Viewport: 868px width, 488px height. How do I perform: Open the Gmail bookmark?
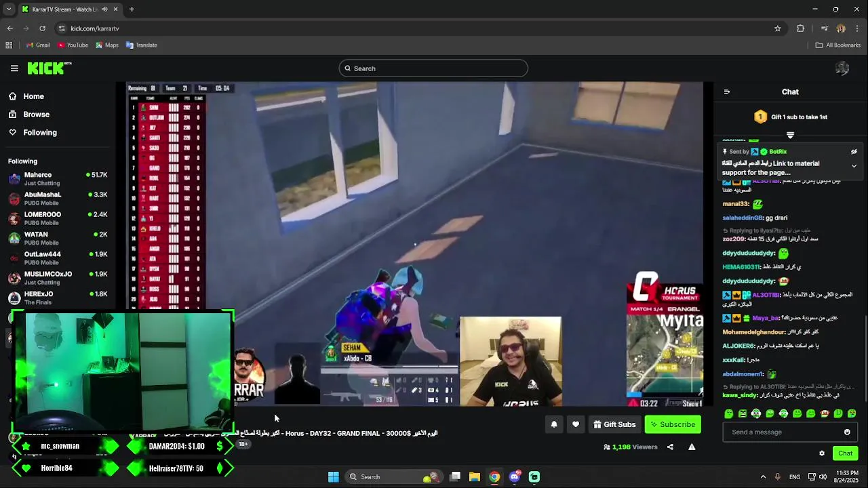38,45
